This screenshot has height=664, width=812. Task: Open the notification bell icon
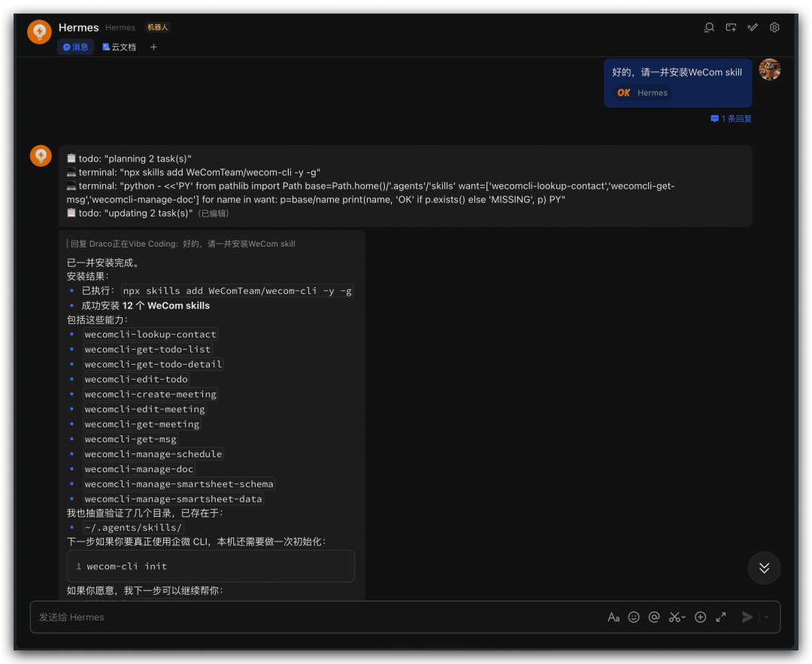pyautogui.click(x=709, y=27)
